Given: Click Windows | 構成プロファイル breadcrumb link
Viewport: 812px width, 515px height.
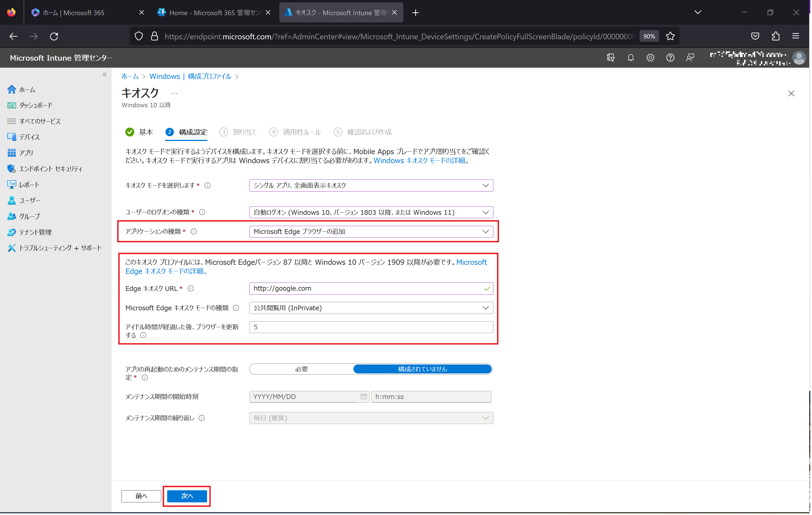Looking at the screenshot, I should tap(190, 76).
